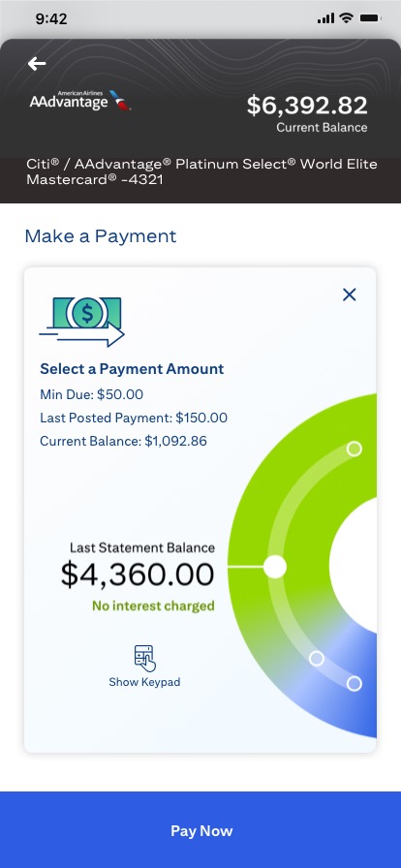Tap the $4,360.00 payment amount
This screenshot has height=868, width=401.
[x=138, y=574]
